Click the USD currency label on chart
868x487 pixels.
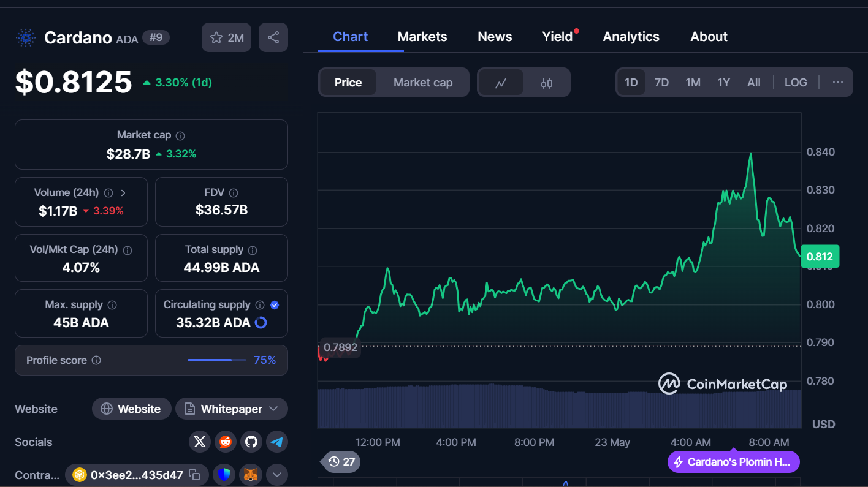(x=824, y=424)
